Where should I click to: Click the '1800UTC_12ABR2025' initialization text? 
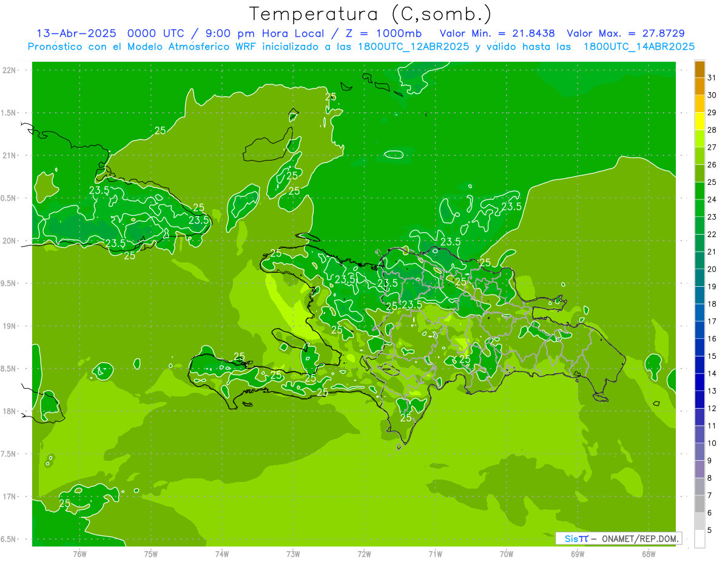pos(414,47)
